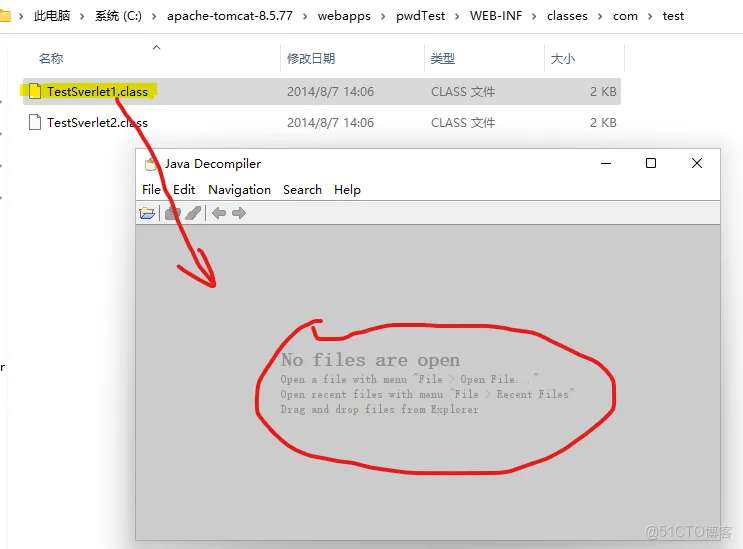Open the File menu

click(151, 189)
